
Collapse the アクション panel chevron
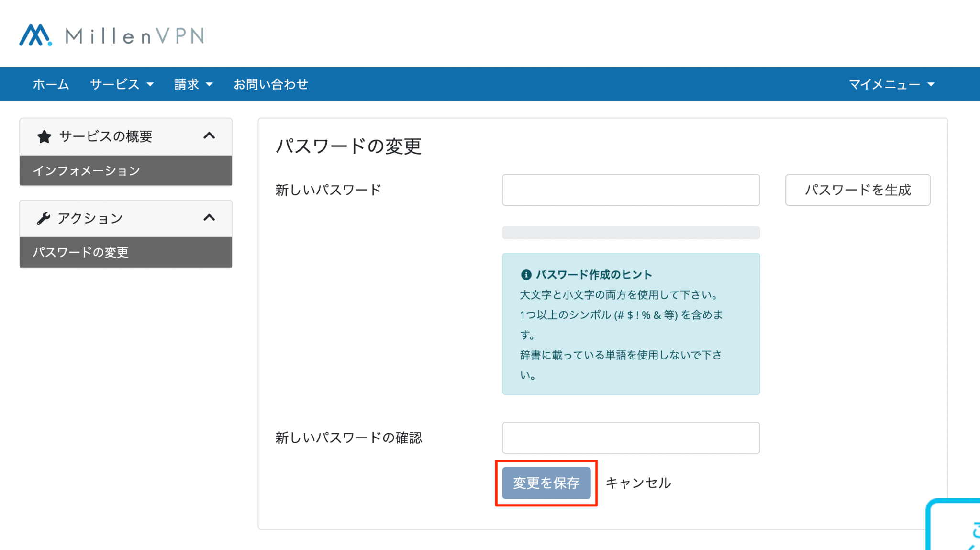pyautogui.click(x=209, y=218)
